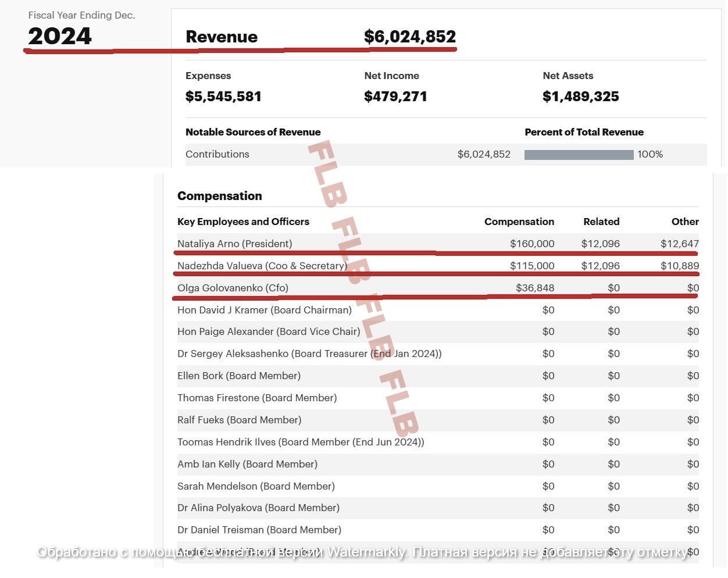The width and height of the screenshot is (728, 578).
Task: Select Hon Paige Alexander (Board Vice Chair)
Action: pos(269,331)
